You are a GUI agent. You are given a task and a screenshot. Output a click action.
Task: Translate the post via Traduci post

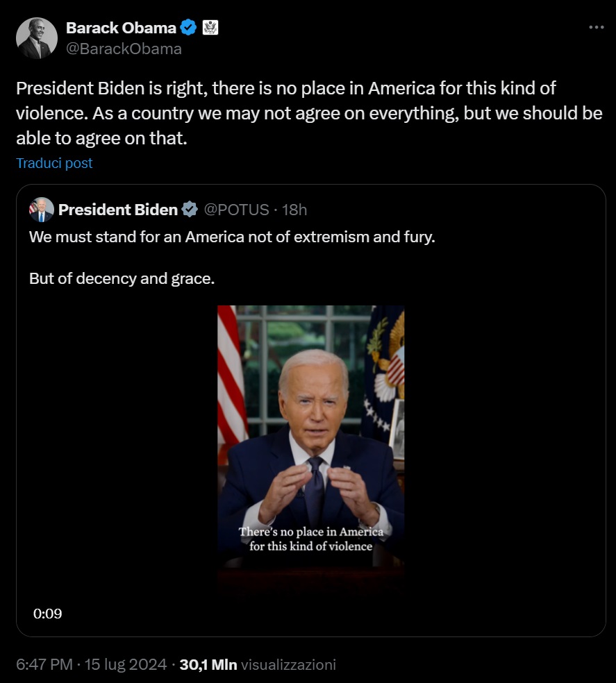tap(54, 163)
